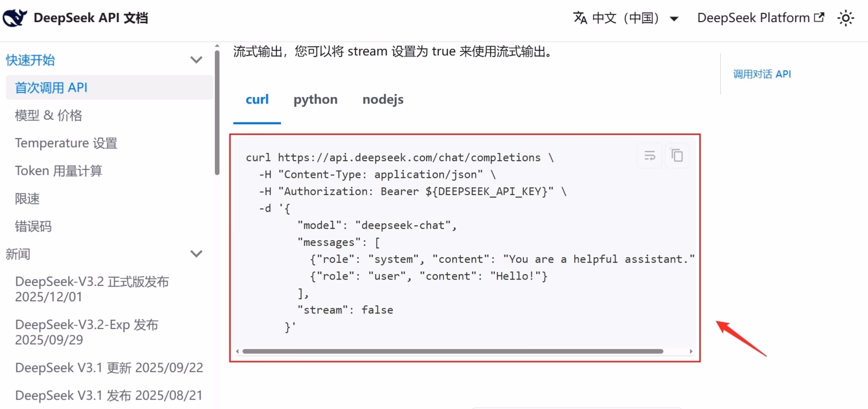Jump to 调用对话 API section link
868x409 pixels.
[762, 74]
